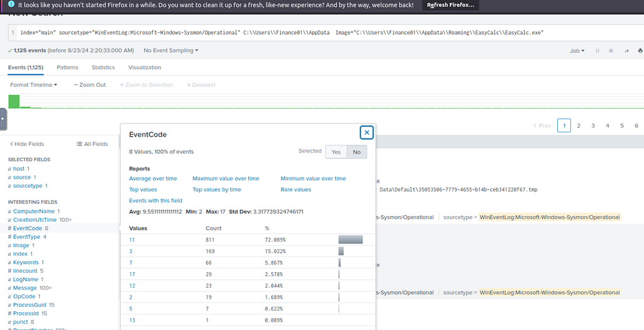This screenshot has width=644, height=330.
Task: Select the CreationUtcTime field
Action: coord(35,220)
